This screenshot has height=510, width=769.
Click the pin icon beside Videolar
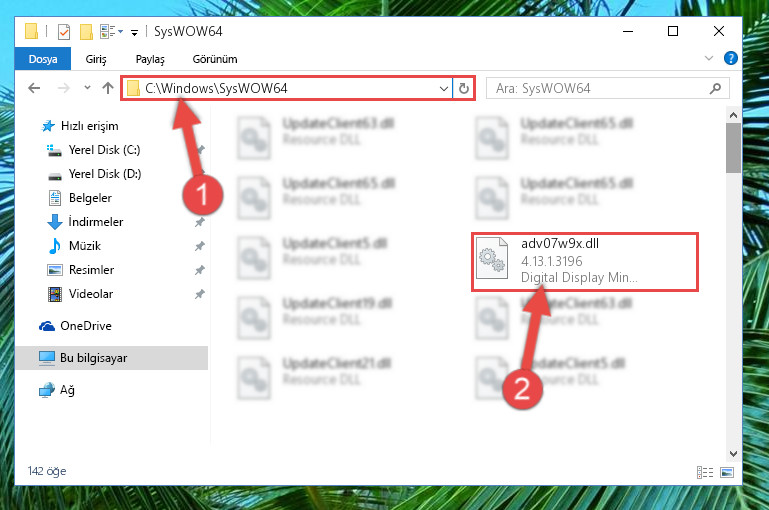click(200, 294)
